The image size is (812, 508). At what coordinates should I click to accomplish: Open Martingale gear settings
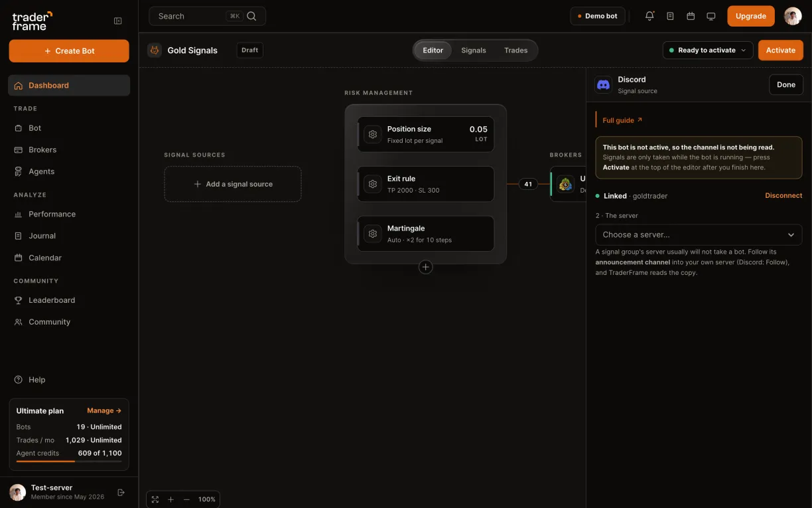(373, 234)
